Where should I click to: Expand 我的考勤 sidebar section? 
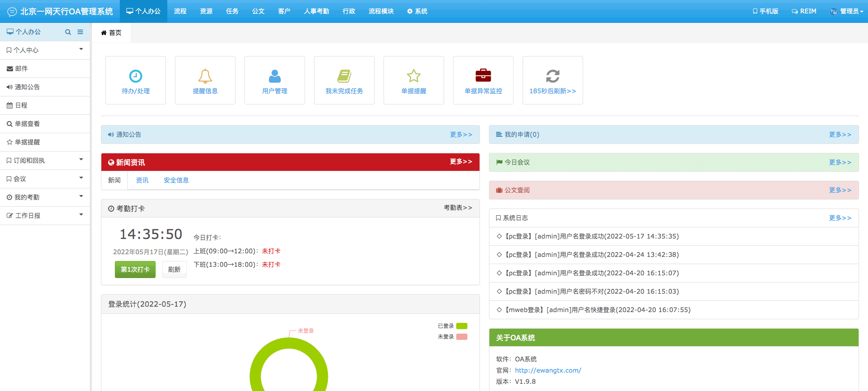click(45, 197)
